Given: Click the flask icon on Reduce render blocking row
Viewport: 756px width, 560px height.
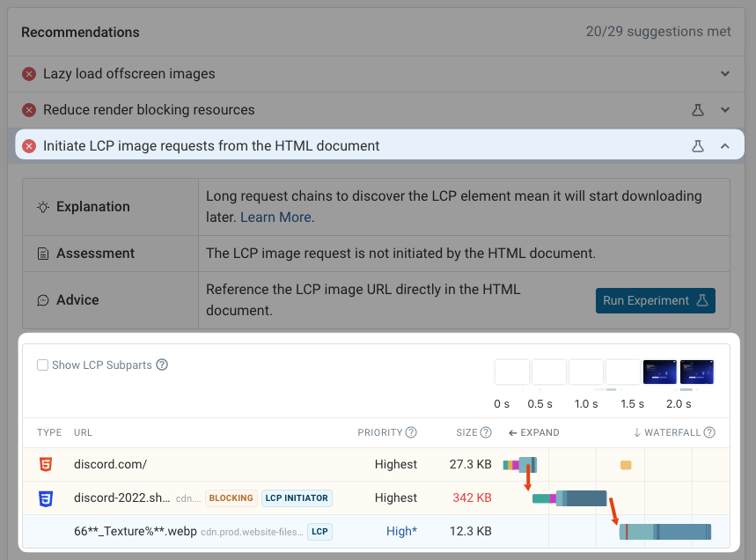Looking at the screenshot, I should point(698,110).
